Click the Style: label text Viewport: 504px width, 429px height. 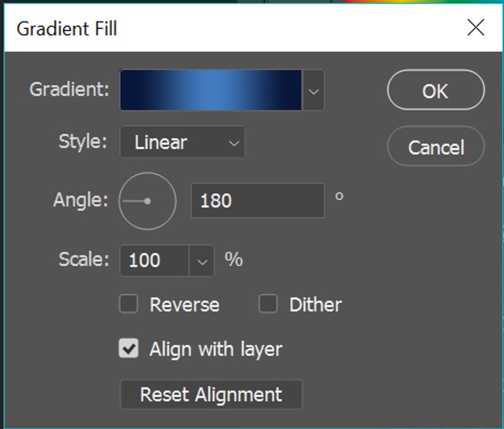(83, 142)
